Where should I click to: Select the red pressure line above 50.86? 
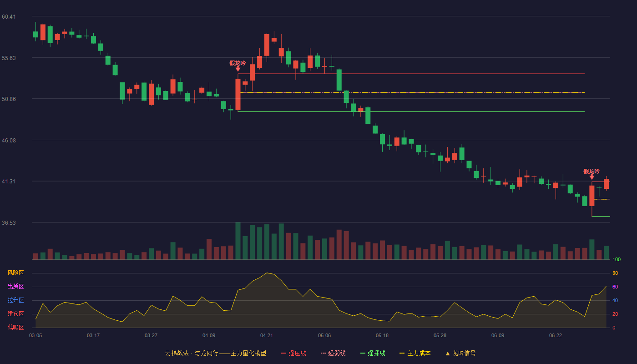[x=411, y=74]
